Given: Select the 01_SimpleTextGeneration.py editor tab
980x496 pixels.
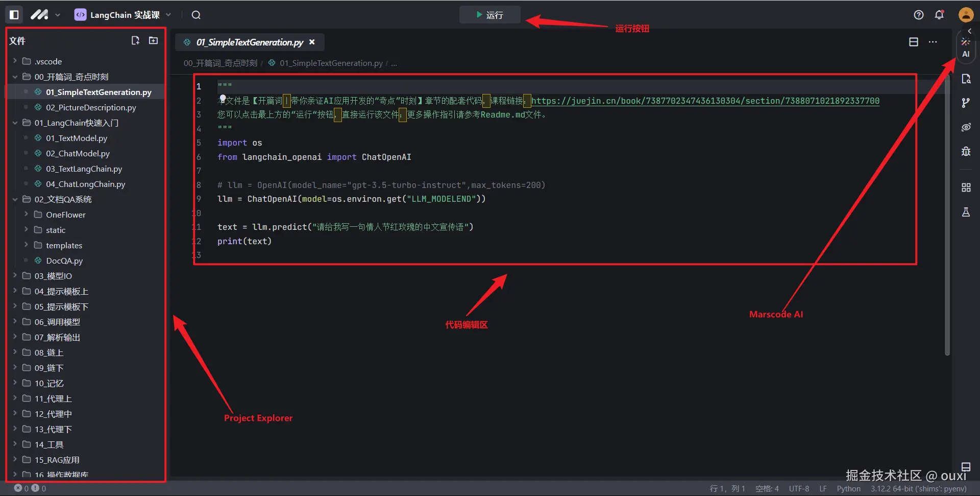Looking at the screenshot, I should 250,42.
